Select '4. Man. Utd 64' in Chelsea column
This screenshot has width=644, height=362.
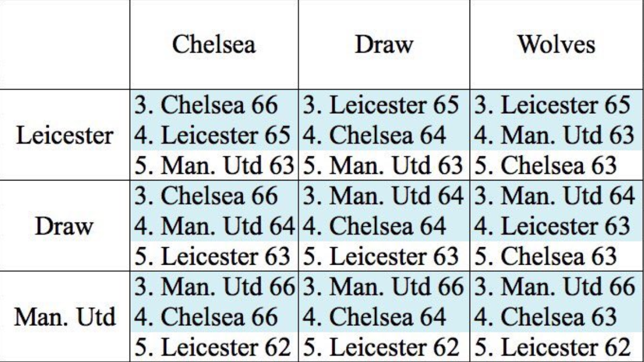[214, 226]
